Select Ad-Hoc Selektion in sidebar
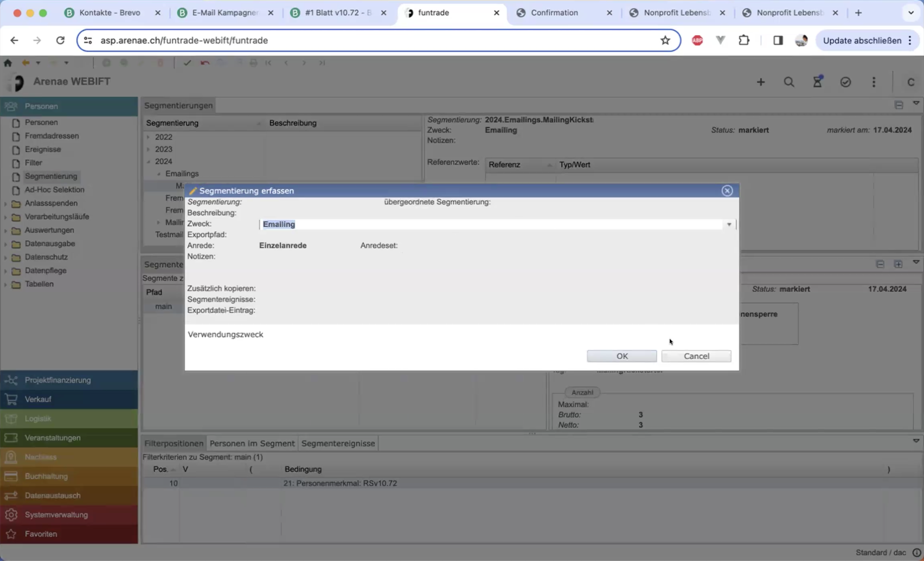924x561 pixels. click(x=54, y=189)
